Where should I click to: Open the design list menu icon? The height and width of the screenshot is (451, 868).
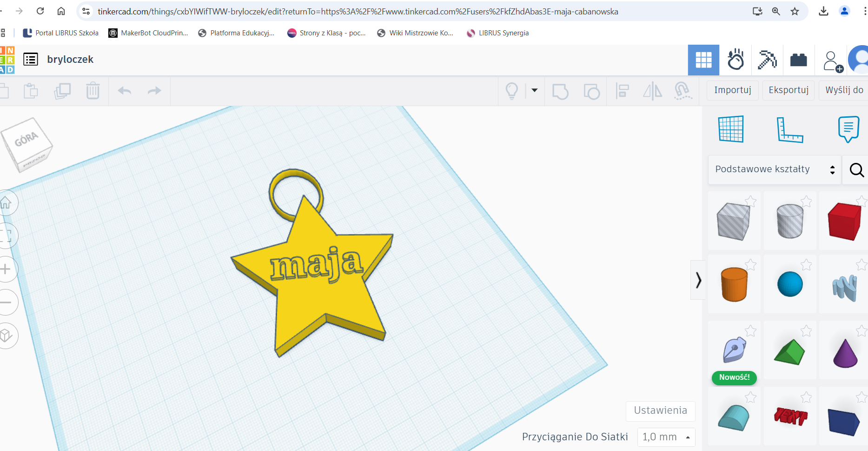[x=31, y=60]
